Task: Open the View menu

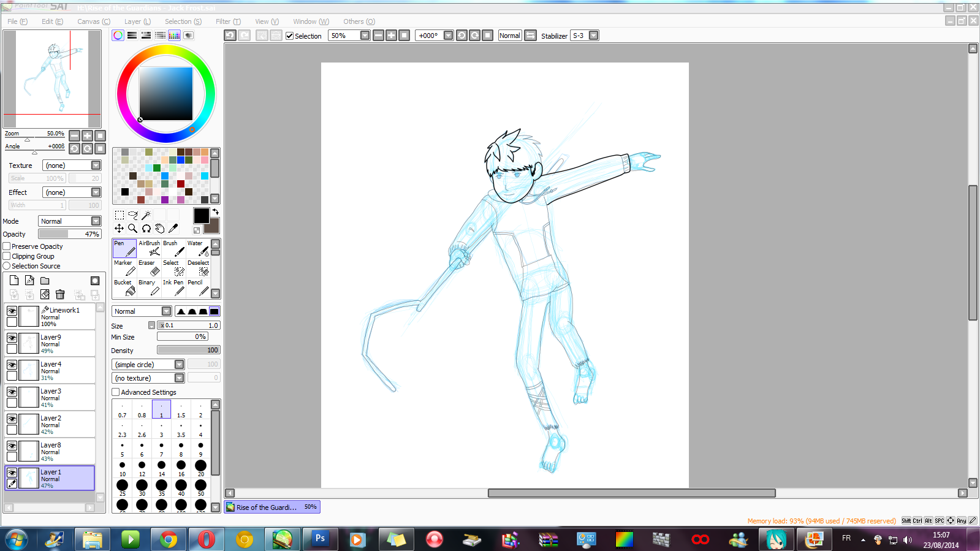Action: (267, 21)
